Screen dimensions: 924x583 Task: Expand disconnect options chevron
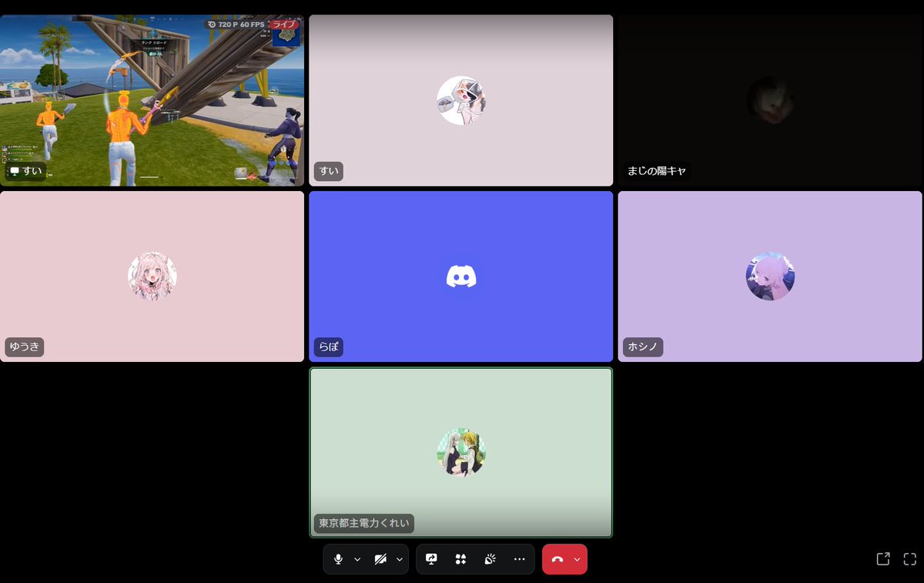tap(577, 559)
